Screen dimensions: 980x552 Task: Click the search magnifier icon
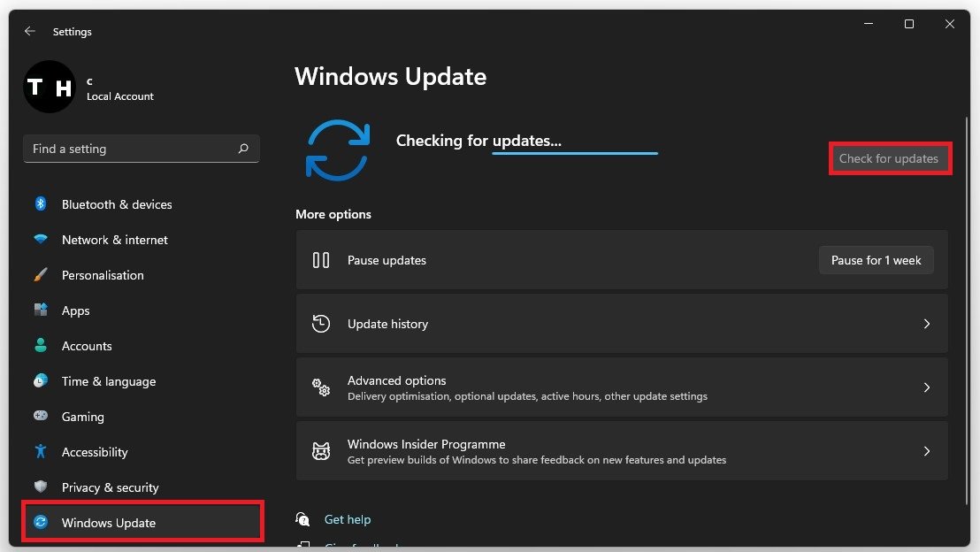(243, 148)
